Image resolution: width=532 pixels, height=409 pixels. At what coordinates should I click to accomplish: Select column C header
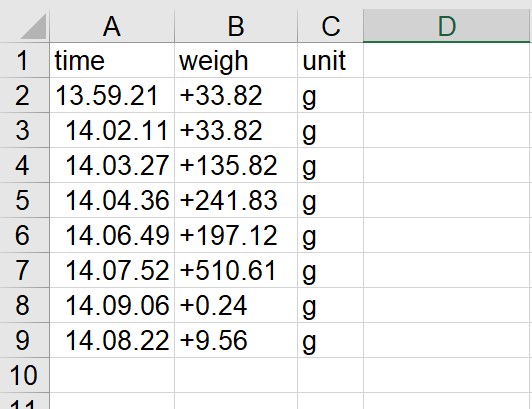(x=330, y=26)
